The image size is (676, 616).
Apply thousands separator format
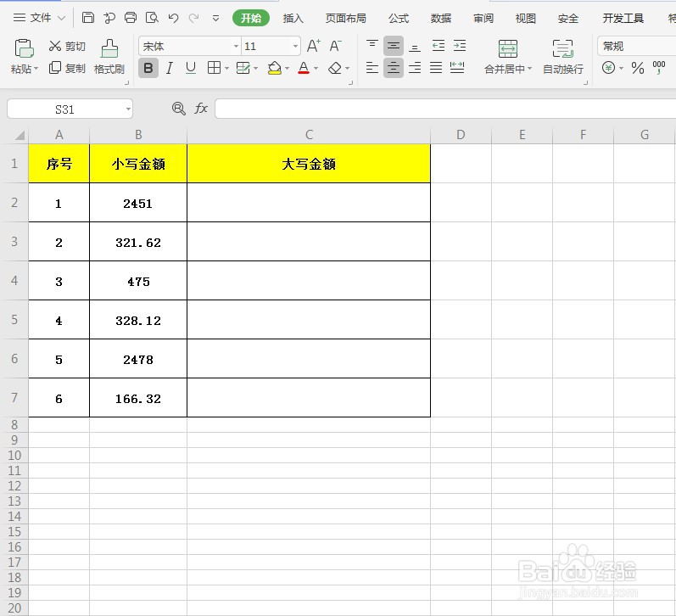click(x=659, y=68)
